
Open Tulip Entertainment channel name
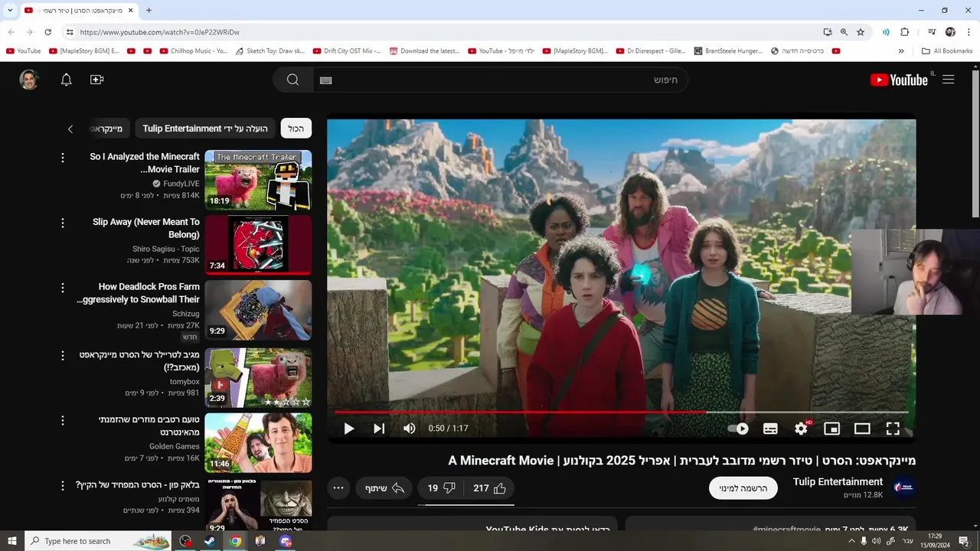click(x=838, y=481)
